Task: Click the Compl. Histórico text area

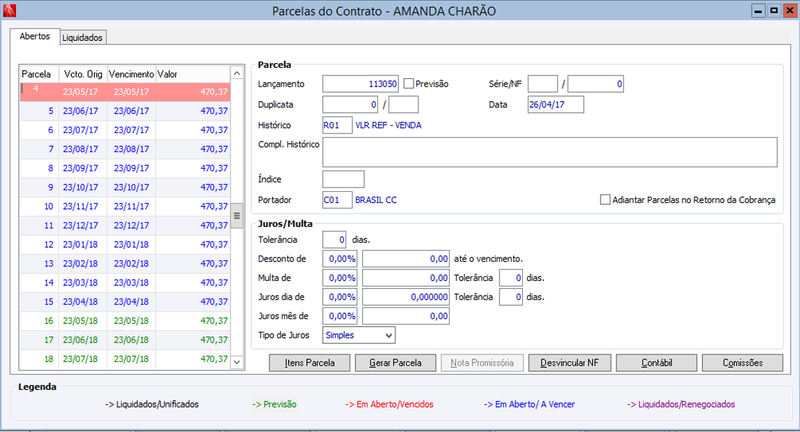Action: point(550,152)
